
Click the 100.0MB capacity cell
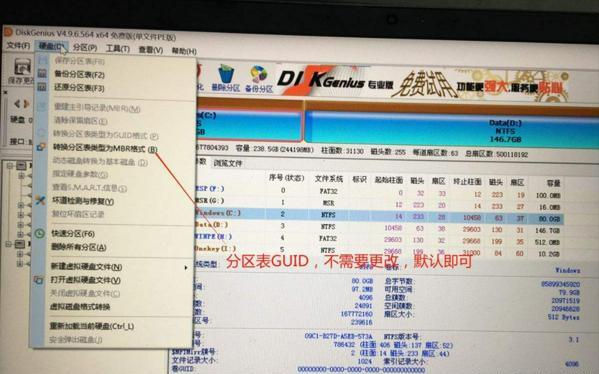tap(548, 195)
